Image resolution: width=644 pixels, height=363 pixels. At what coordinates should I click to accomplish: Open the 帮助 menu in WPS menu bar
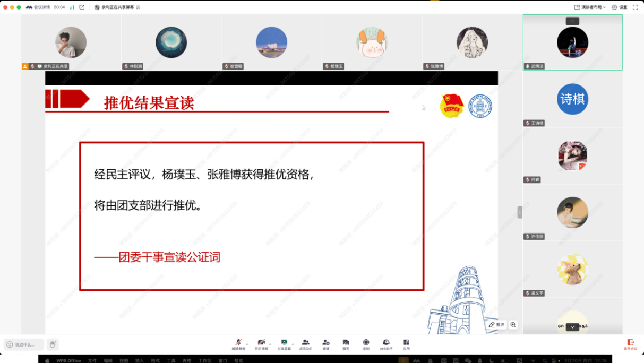click(238, 360)
